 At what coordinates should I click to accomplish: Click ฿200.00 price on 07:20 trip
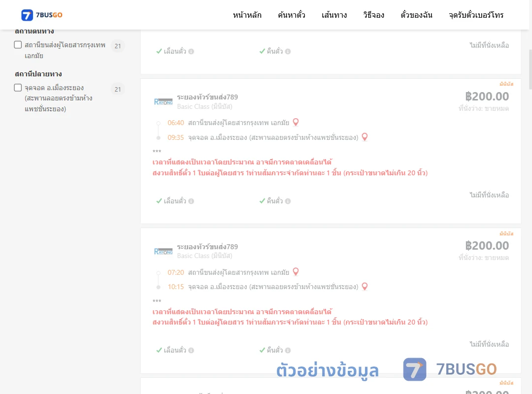coord(487,246)
